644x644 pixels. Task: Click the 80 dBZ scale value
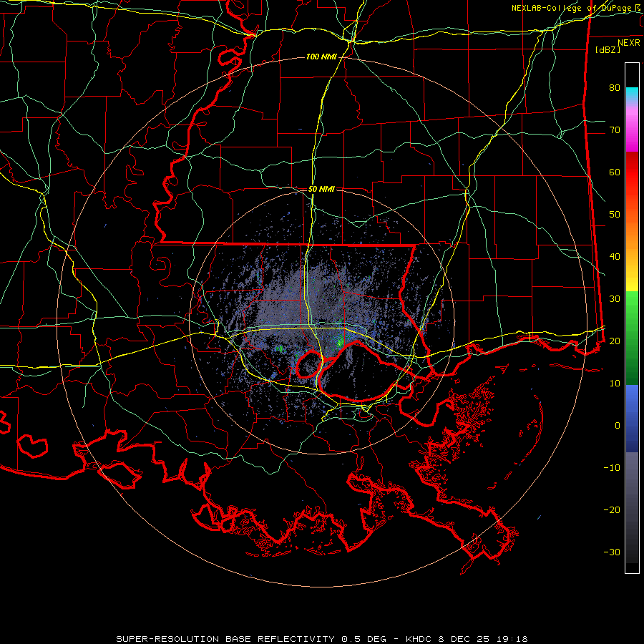tap(615, 87)
